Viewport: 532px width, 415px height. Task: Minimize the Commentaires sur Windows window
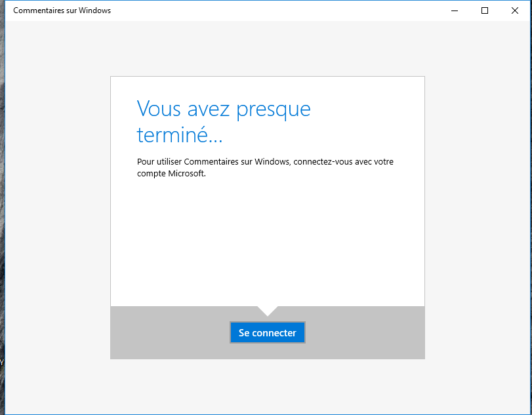click(455, 10)
